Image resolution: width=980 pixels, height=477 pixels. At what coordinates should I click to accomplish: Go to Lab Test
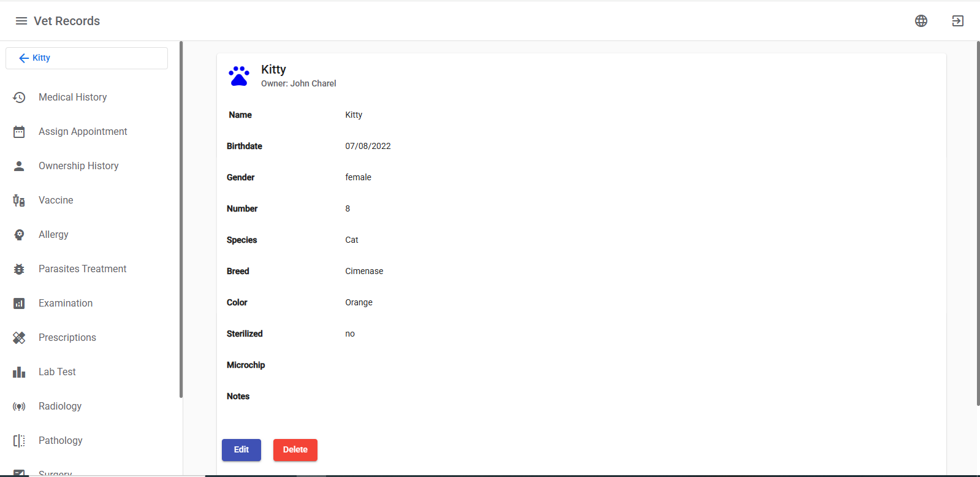coord(57,372)
